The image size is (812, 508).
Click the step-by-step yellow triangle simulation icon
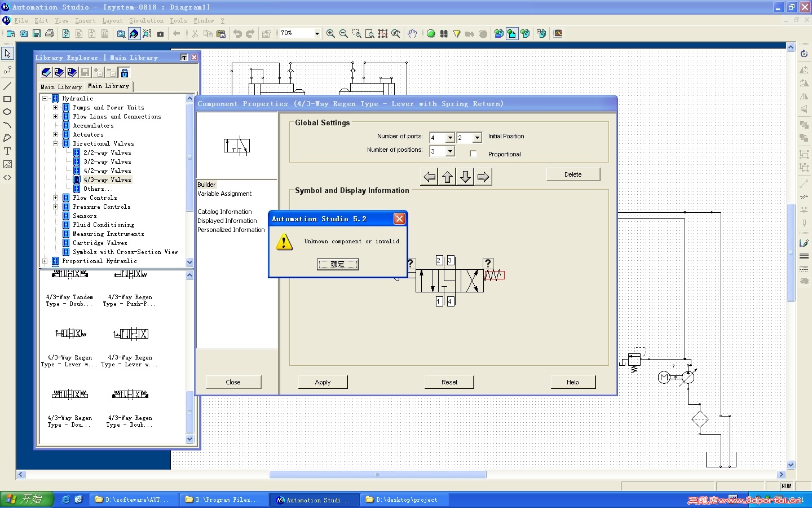pos(457,34)
